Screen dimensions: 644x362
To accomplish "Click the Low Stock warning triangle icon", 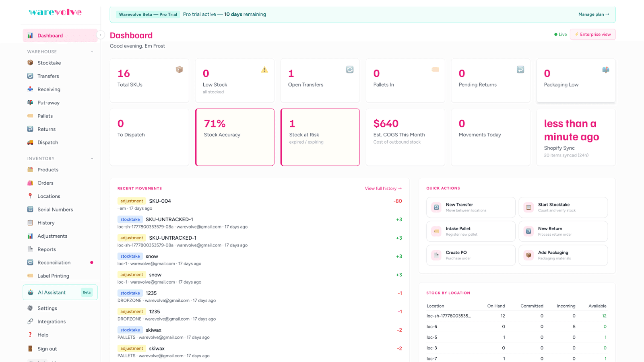I will pyautogui.click(x=264, y=70).
